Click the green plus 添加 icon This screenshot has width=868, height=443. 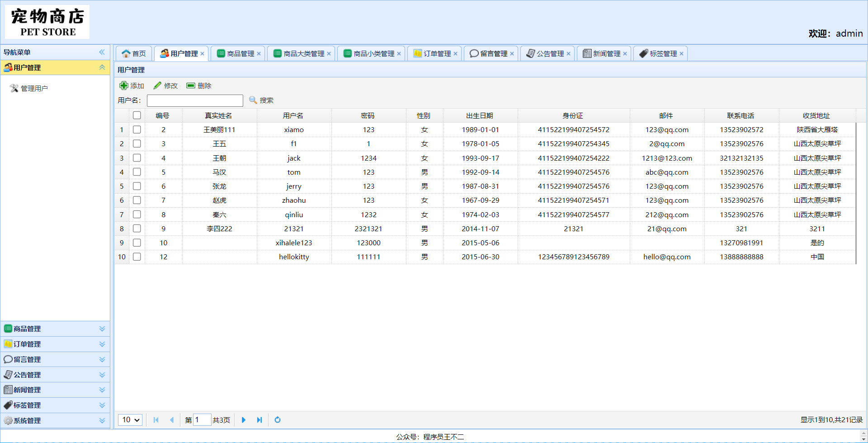point(124,86)
